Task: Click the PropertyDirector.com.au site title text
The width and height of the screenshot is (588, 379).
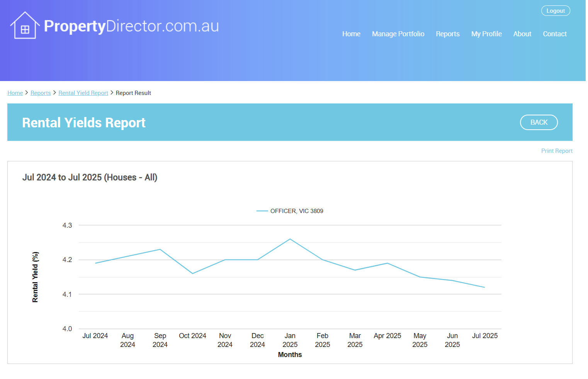Action: [x=131, y=26]
